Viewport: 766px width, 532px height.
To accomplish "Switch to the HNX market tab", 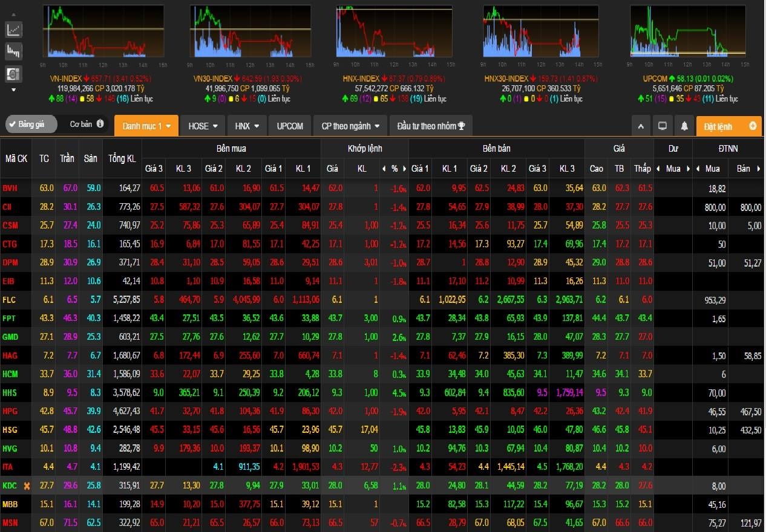I will [x=246, y=126].
